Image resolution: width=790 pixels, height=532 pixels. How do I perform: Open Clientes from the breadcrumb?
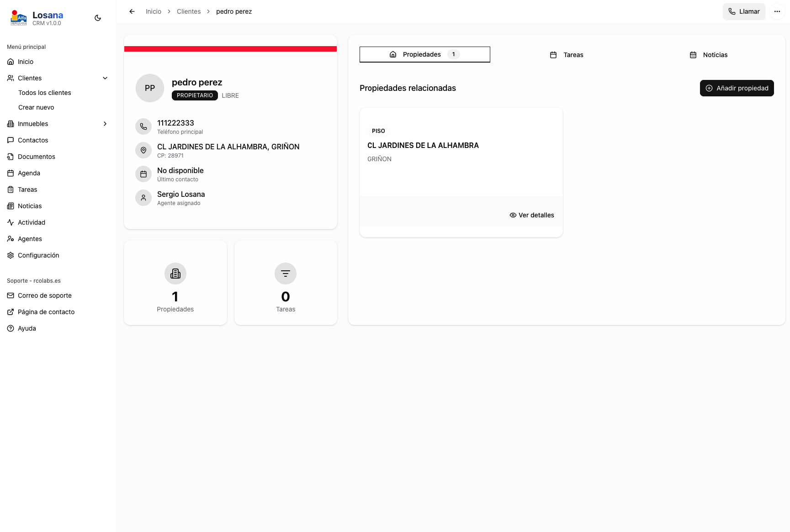pos(188,11)
